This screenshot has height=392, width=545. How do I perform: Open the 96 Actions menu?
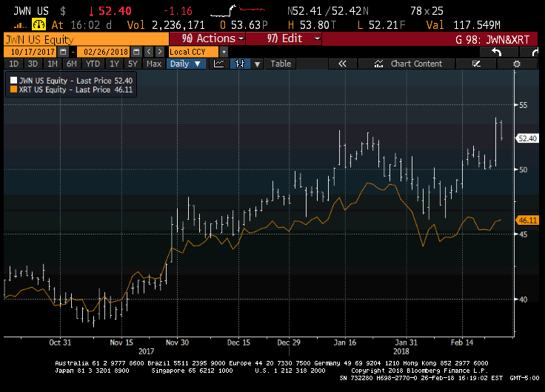tap(207, 38)
